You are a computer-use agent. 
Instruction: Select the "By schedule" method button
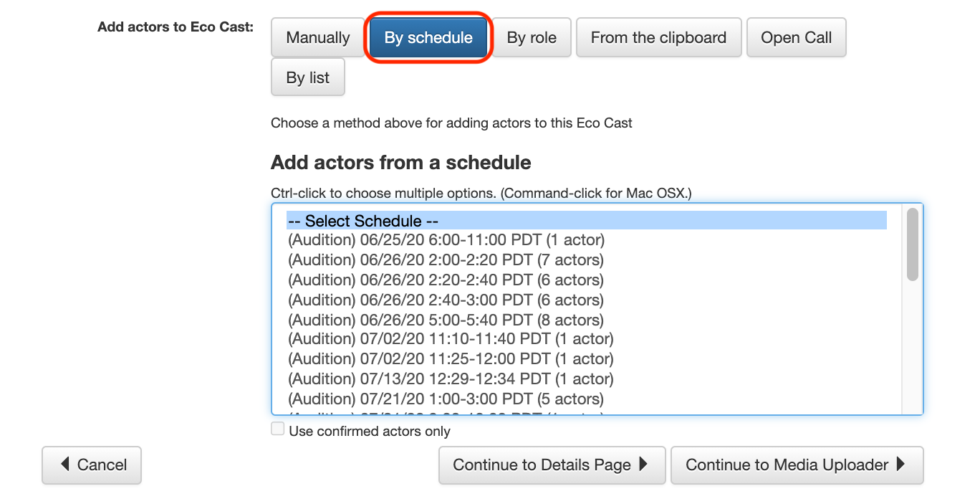(428, 37)
